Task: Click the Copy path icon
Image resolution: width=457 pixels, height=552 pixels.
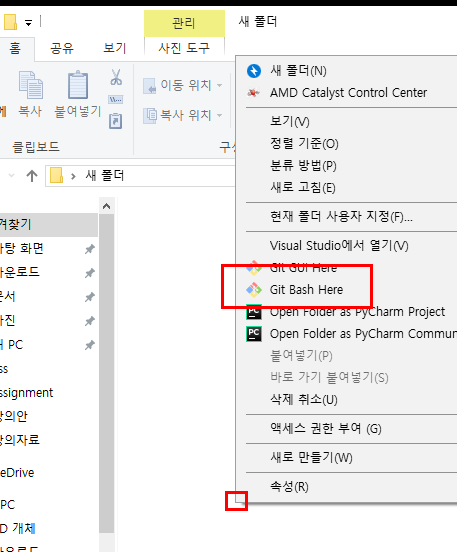Action: coord(116,100)
